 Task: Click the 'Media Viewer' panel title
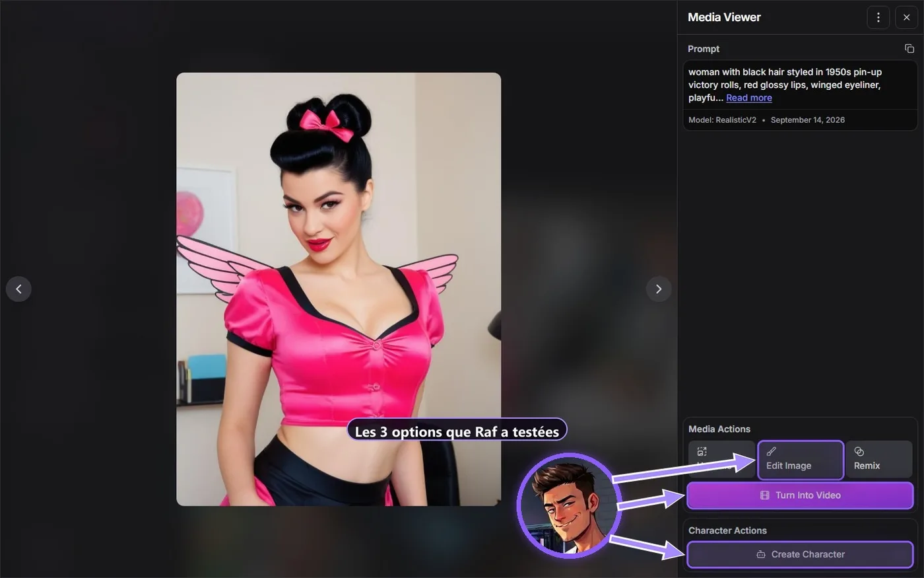tap(724, 17)
